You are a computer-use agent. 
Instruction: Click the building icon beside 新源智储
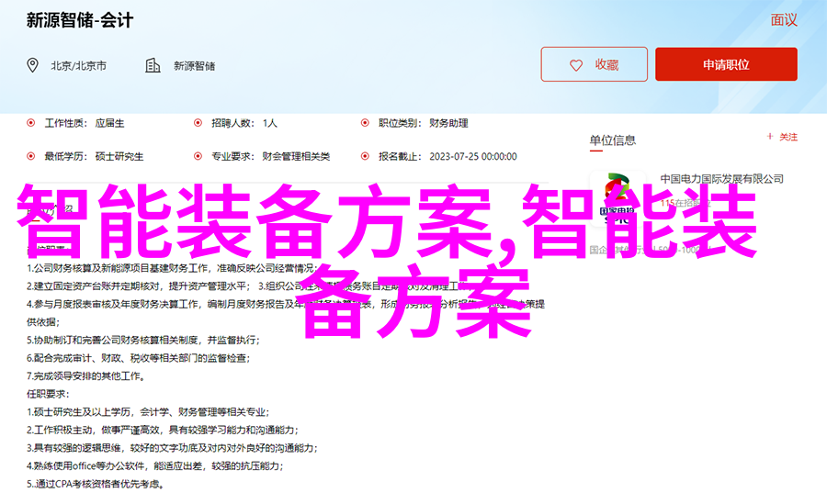coord(153,65)
